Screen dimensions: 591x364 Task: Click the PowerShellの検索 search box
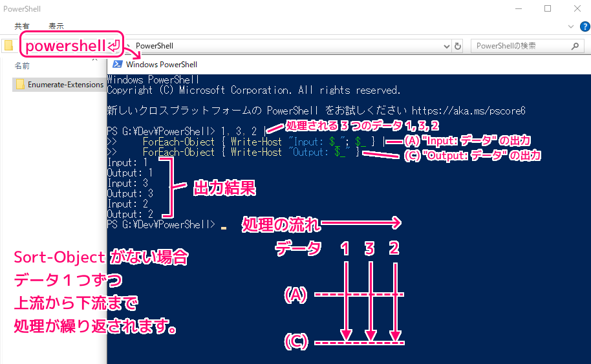[x=521, y=47]
